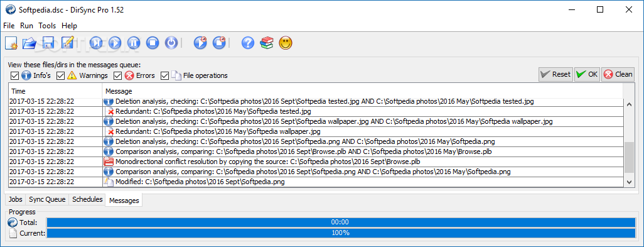The height and width of the screenshot is (247, 644).
Task: Uncheck the Errors checkbox
Action: (118, 75)
